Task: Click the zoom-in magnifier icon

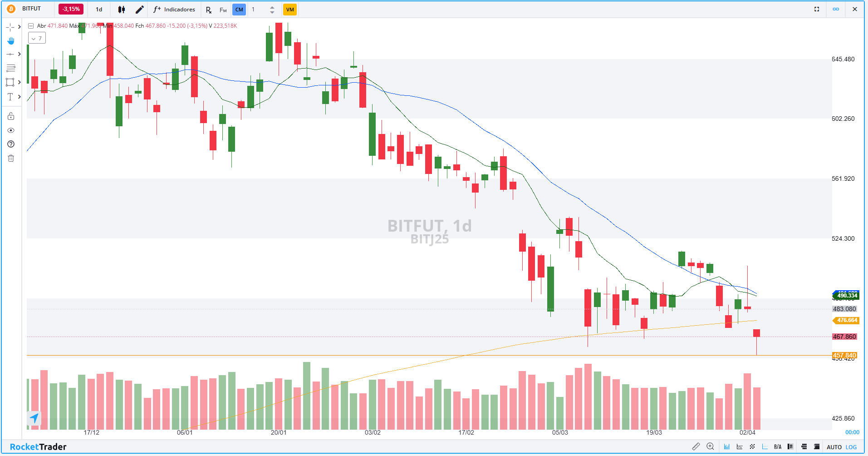Action: 710,446
